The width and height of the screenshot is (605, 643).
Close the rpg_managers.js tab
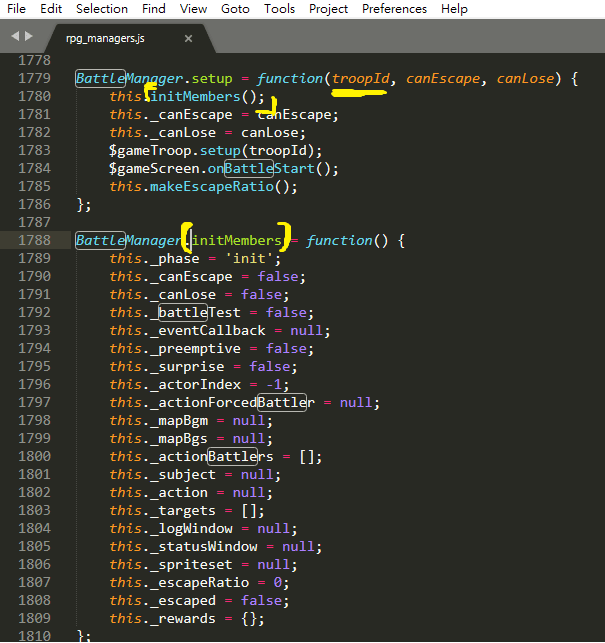(x=188, y=38)
